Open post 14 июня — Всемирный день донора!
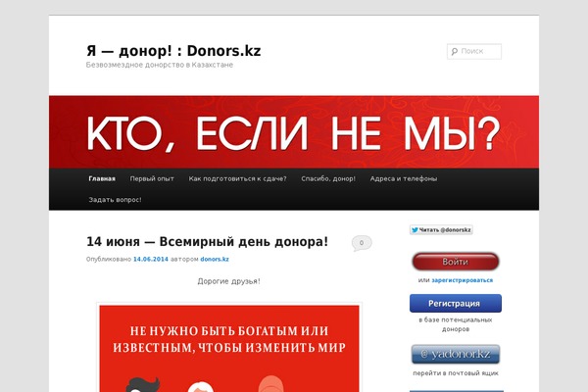This screenshot has width=588, height=392. (208, 242)
